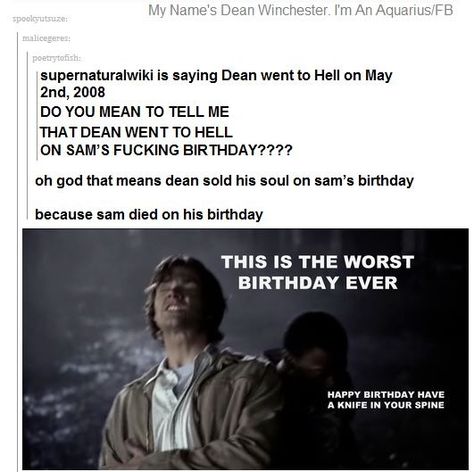474x472 pixels.
Task: Click the 'A KNIFE IN YOUR SPINE' caption line
Action: 386,405
